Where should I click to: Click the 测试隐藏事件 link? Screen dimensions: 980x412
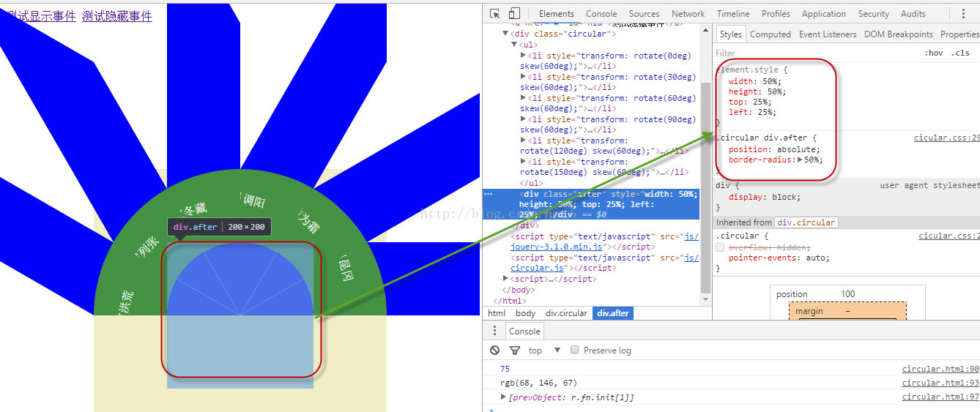117,15
